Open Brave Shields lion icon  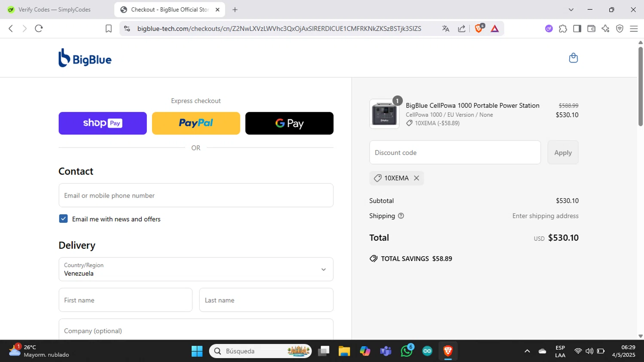pyautogui.click(x=479, y=28)
